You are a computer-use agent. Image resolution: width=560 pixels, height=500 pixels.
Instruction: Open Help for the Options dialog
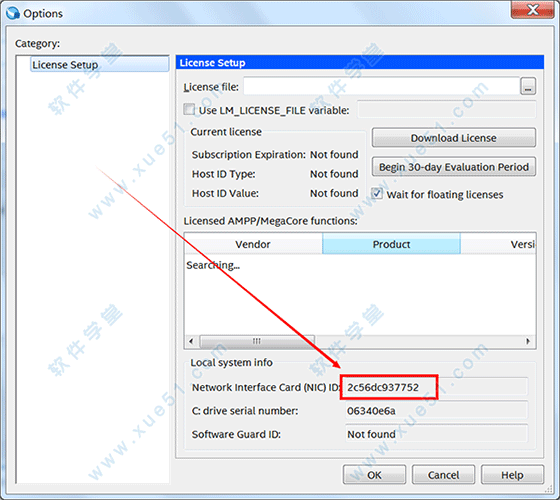click(512, 475)
